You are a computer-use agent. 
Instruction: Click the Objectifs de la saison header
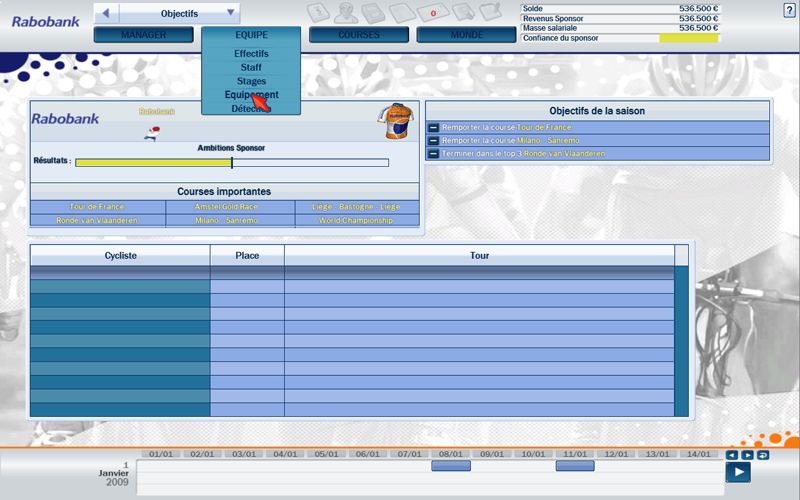[x=597, y=111]
